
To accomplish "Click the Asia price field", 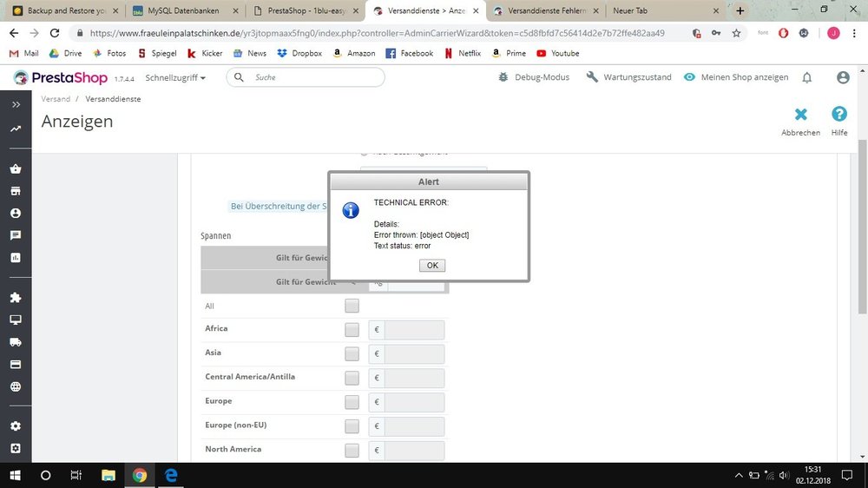I will click(414, 353).
